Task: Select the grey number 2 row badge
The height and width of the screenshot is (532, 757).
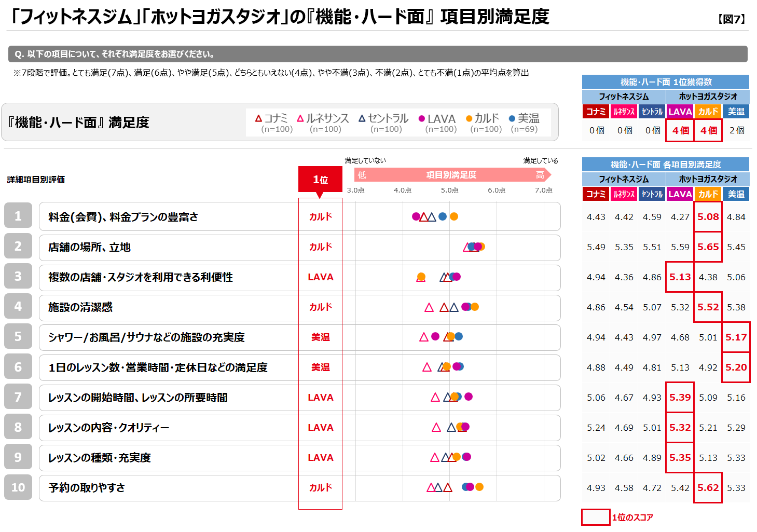Action: click(x=18, y=246)
